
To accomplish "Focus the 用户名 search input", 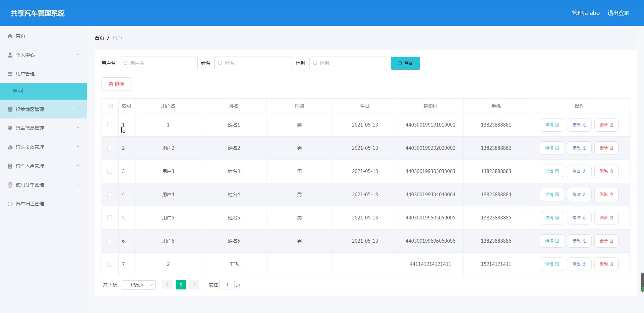I will (x=159, y=63).
